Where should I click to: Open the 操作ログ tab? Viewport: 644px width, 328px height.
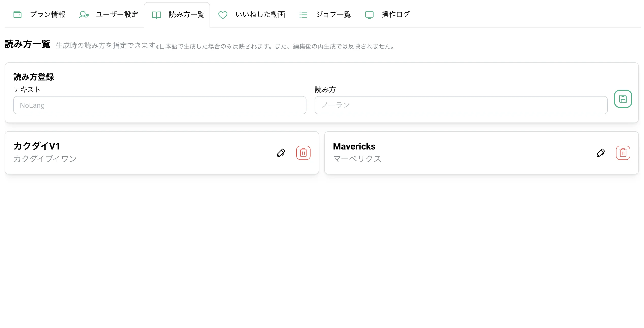click(387, 15)
